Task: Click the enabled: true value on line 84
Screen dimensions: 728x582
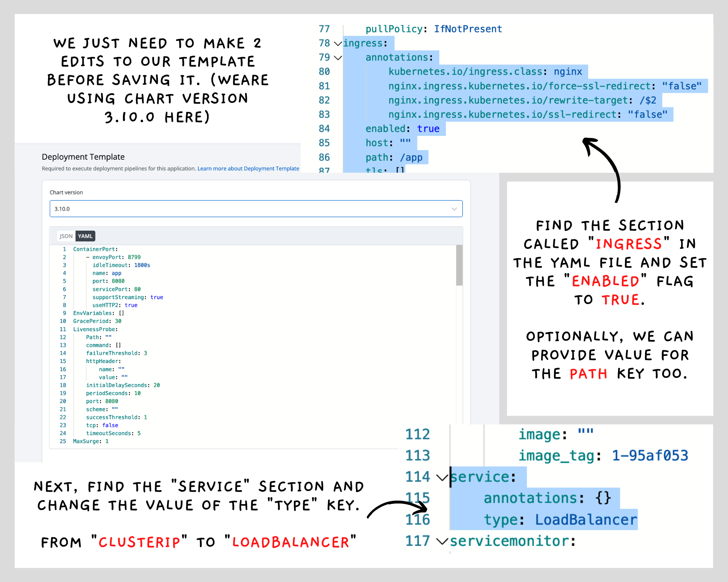Action: click(x=428, y=129)
